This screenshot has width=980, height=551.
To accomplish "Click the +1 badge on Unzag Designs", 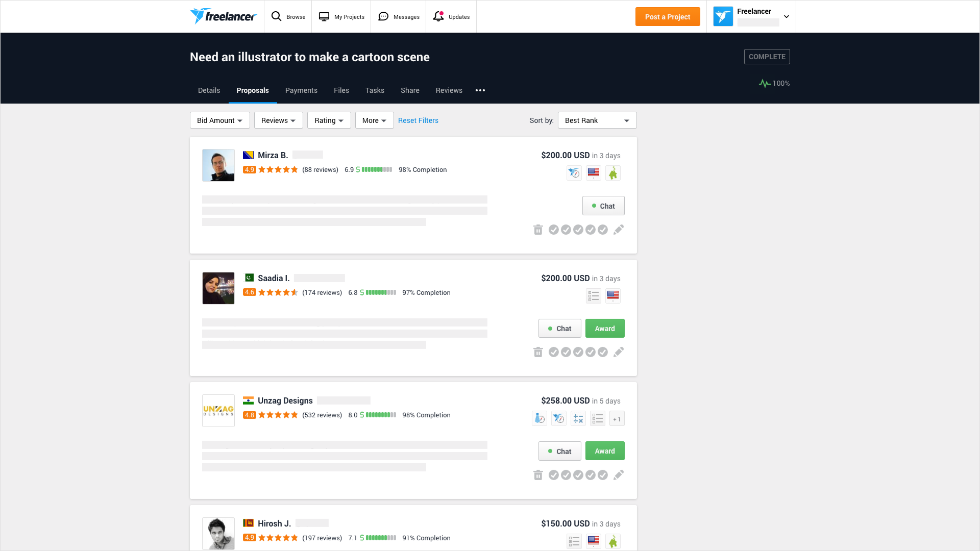I will pyautogui.click(x=617, y=419).
